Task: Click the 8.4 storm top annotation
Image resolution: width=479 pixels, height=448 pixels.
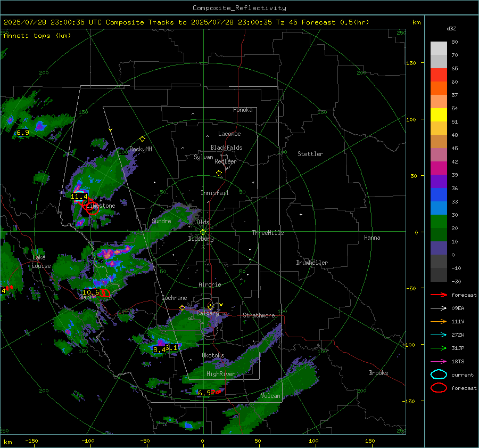Action: [160, 349]
